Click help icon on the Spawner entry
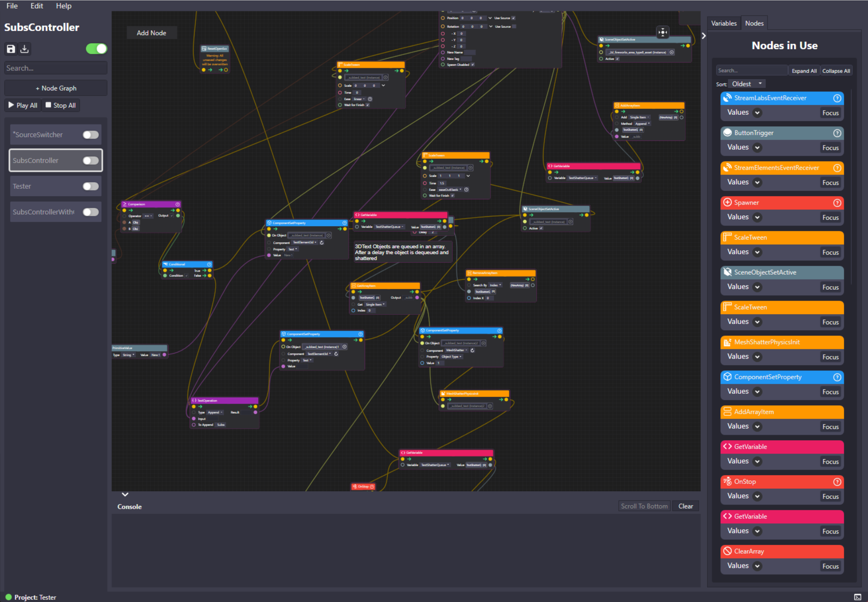 (837, 203)
